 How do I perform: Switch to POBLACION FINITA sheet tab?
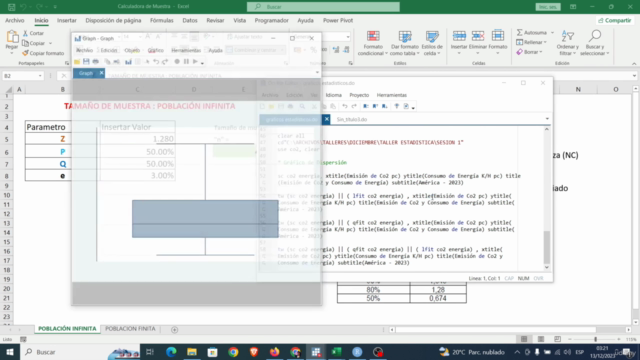(x=130, y=329)
